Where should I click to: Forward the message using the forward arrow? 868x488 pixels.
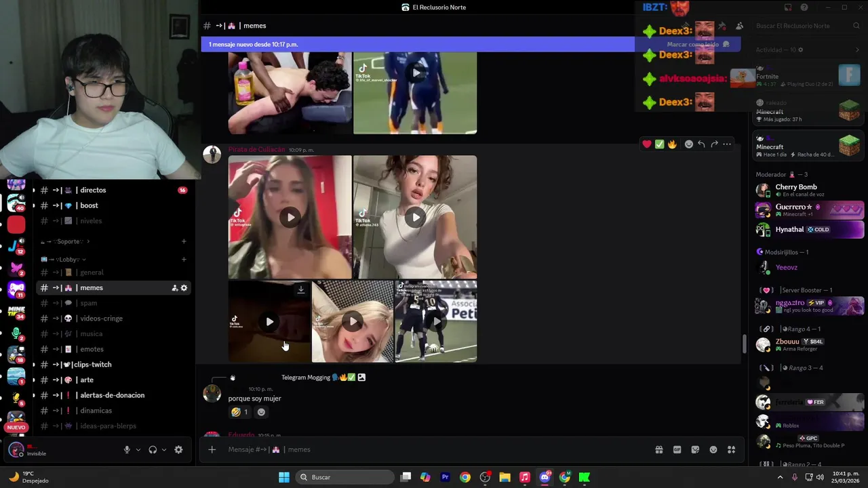tap(714, 144)
